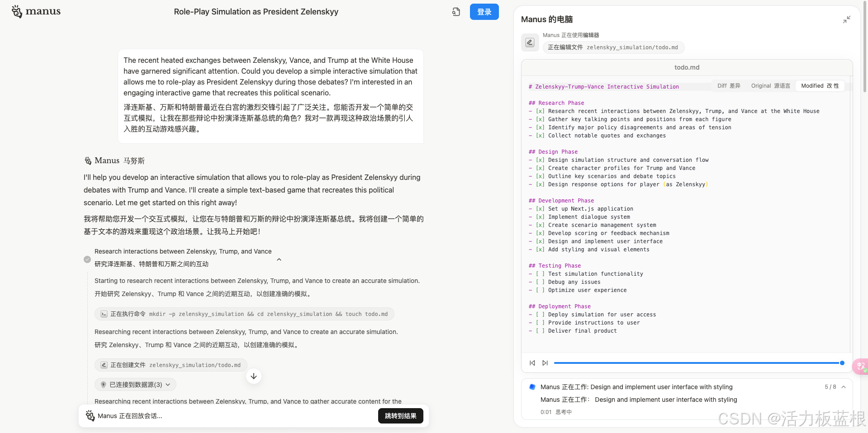Click the todo.md file title bar
This screenshot has width=868, height=433.
coord(687,67)
